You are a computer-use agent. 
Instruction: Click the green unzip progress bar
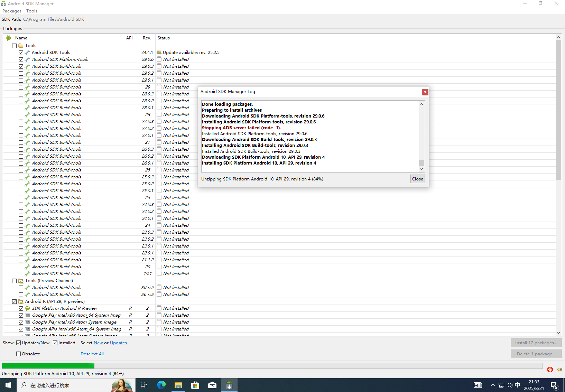point(48,366)
